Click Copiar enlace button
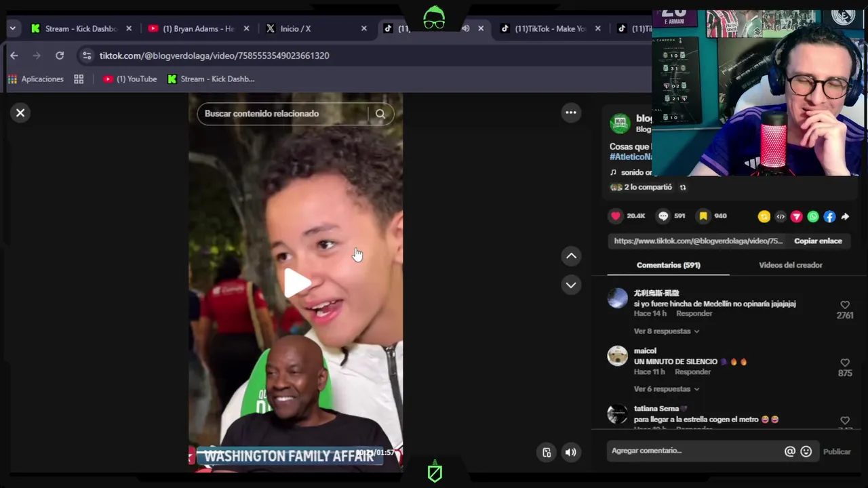 [x=818, y=241]
